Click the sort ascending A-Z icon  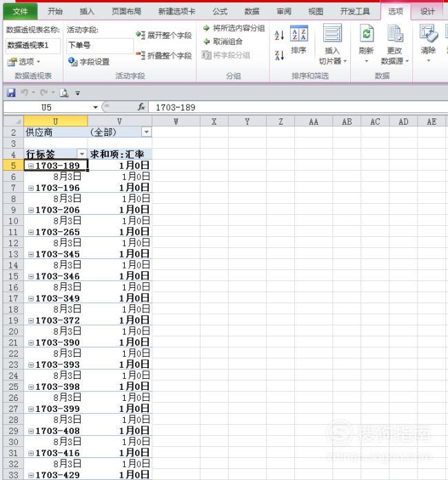tap(279, 35)
